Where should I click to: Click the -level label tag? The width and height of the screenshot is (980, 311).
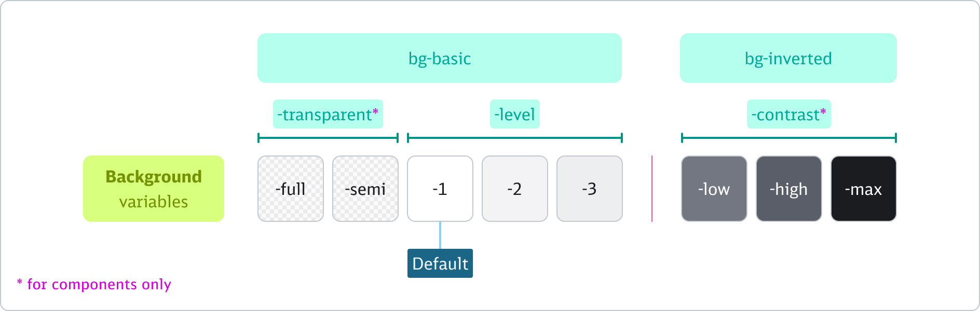pyautogui.click(x=514, y=114)
